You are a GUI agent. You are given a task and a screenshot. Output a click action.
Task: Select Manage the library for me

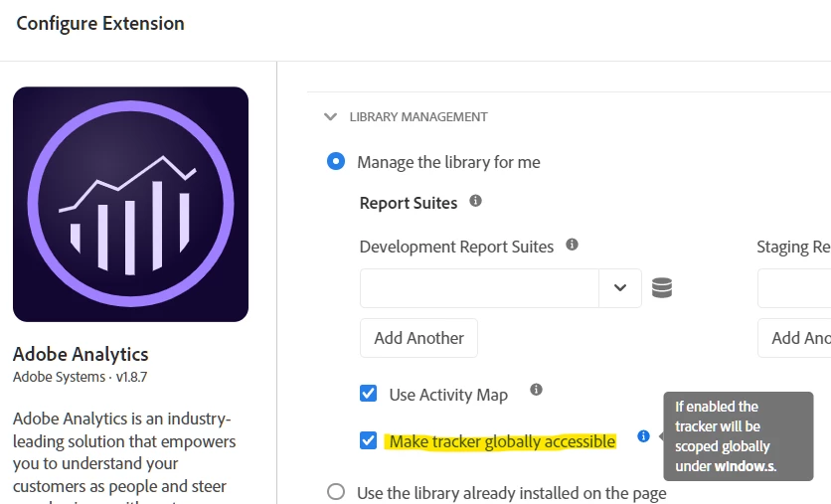336,161
